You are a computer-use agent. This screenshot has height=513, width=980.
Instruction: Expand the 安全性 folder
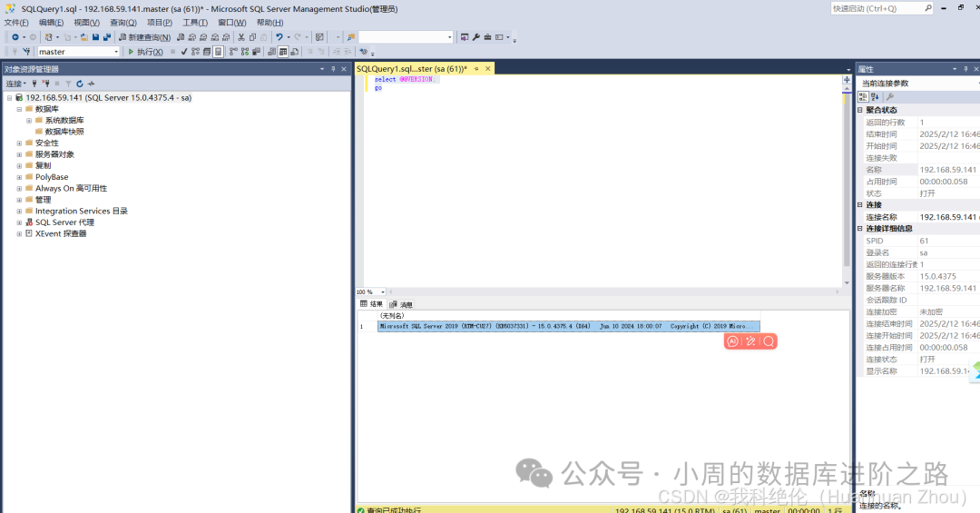(x=19, y=143)
